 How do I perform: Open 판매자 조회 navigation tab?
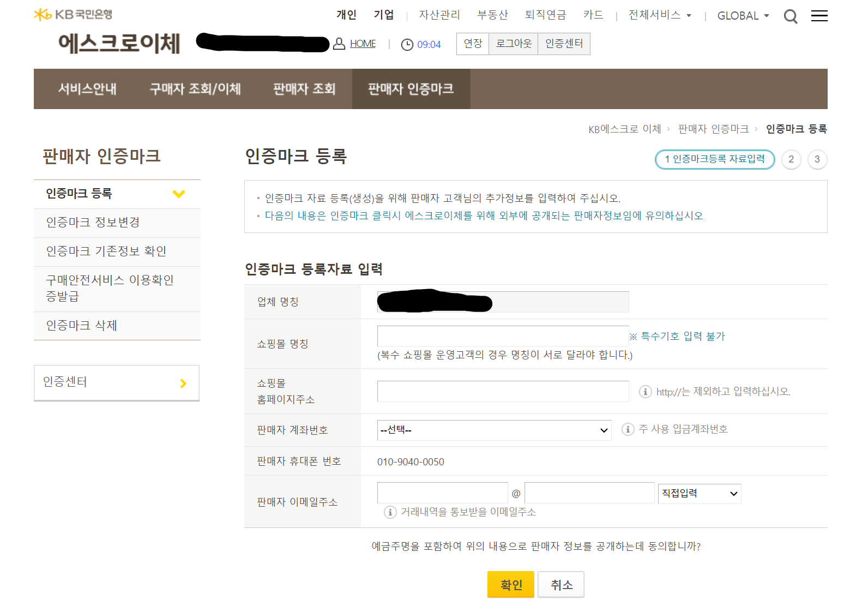click(x=304, y=89)
